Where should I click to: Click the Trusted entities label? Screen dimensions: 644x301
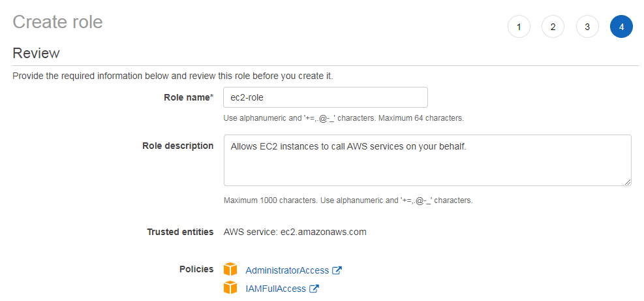coord(180,232)
